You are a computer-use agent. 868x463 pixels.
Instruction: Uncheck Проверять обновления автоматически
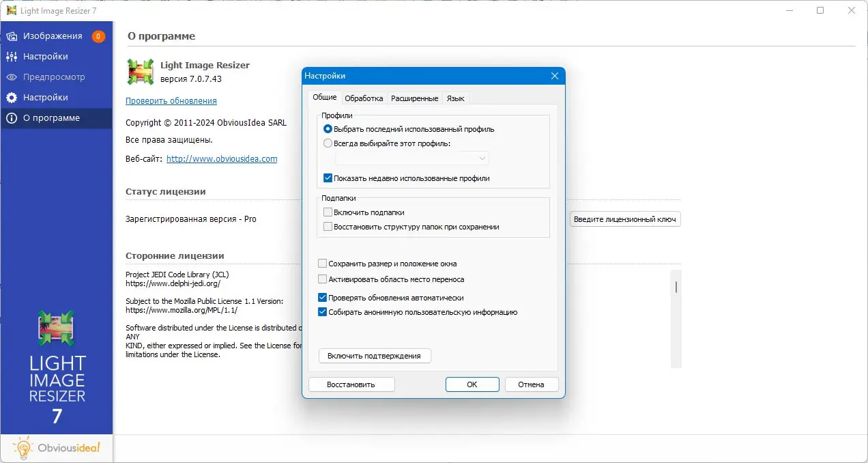point(323,298)
